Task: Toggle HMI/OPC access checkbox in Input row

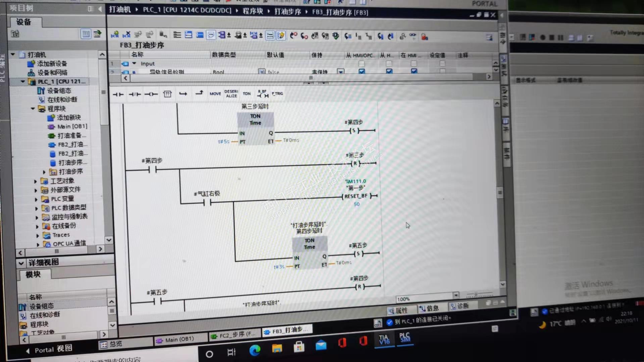Action: tap(361, 63)
